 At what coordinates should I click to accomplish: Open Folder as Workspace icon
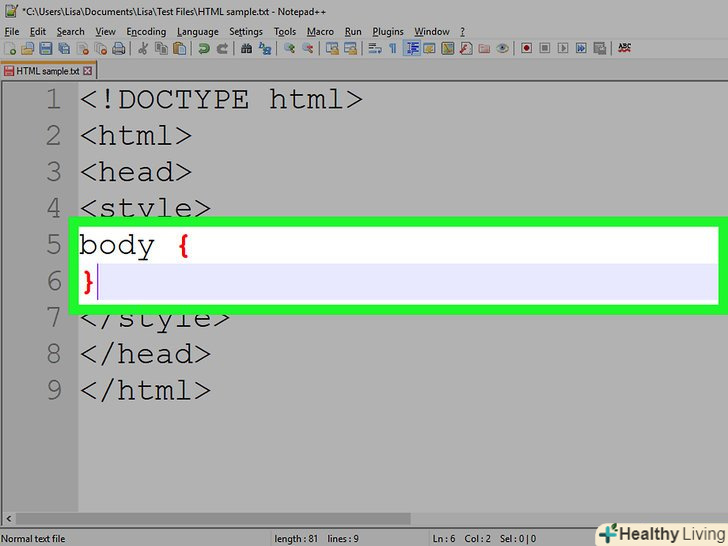484,48
